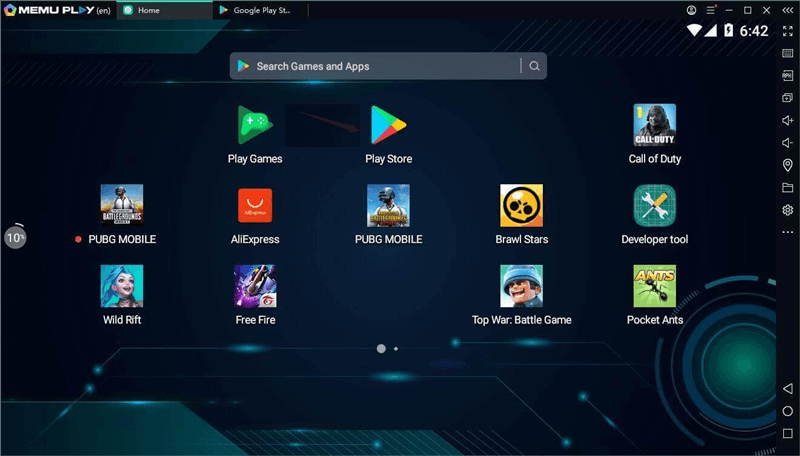Open the Wild Rift game

(121, 287)
